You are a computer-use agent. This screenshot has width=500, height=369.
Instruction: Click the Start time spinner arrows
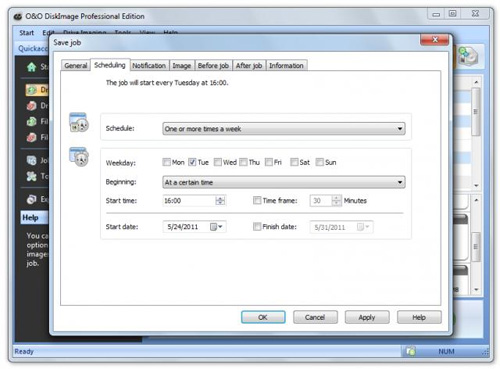(x=220, y=201)
